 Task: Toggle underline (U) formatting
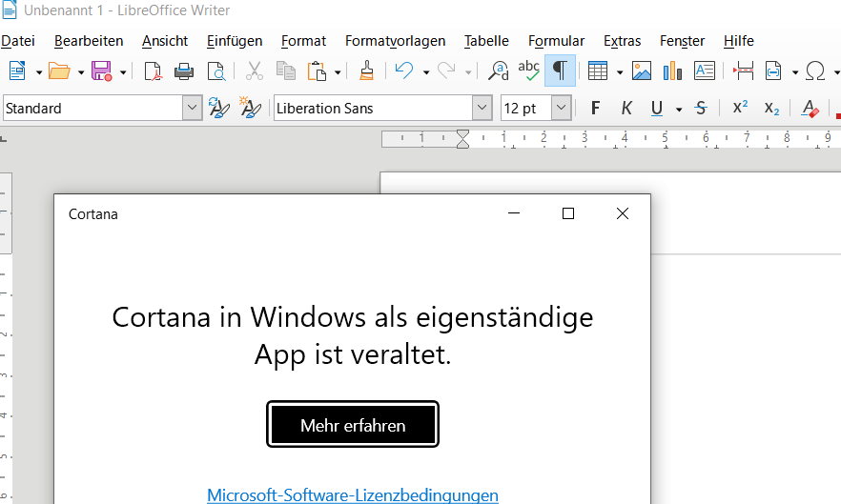[656, 109]
